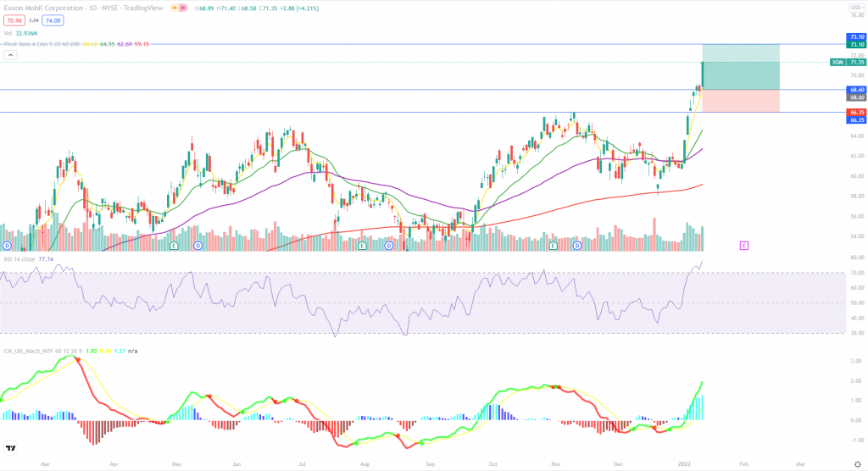Select the red stop-loss zone of long position
The height and width of the screenshot is (471, 868).
pos(741,101)
